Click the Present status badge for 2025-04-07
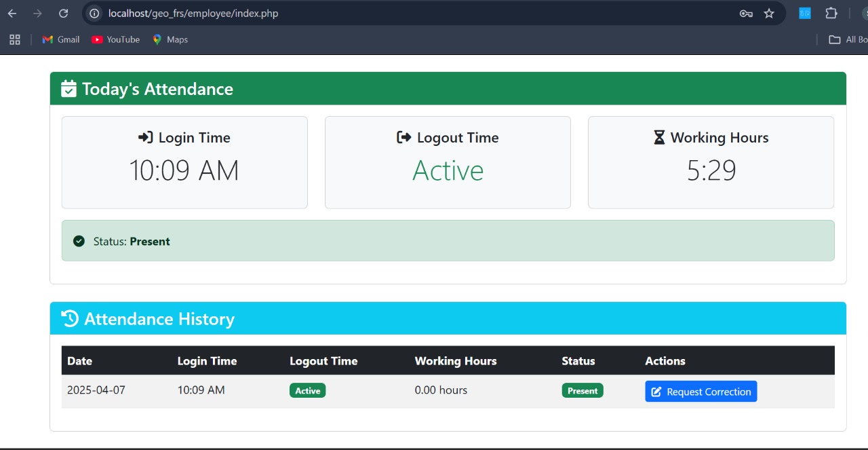The height and width of the screenshot is (450, 868). pos(582,390)
